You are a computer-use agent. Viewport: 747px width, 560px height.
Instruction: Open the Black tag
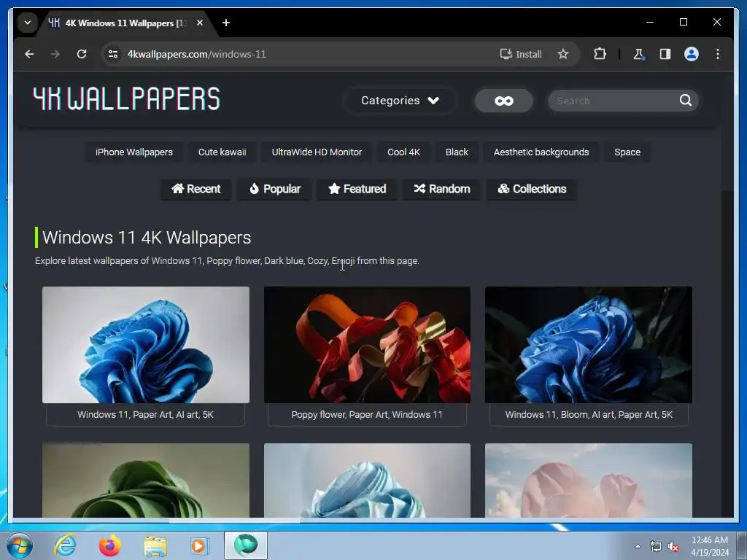coord(457,152)
